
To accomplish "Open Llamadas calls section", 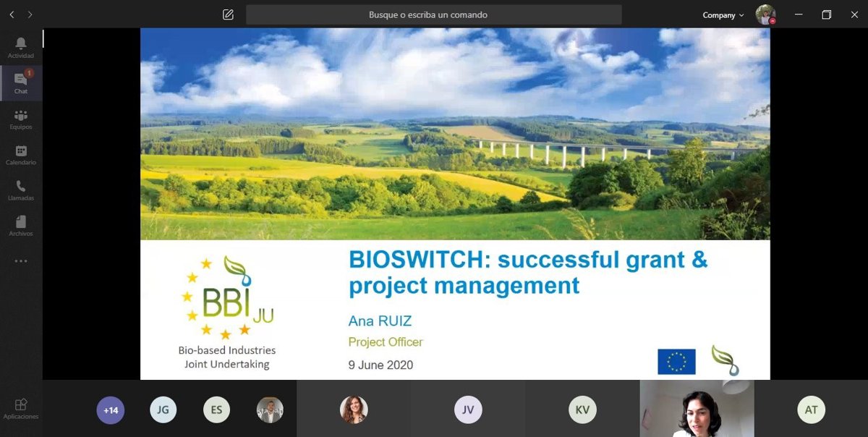I will 21,190.
